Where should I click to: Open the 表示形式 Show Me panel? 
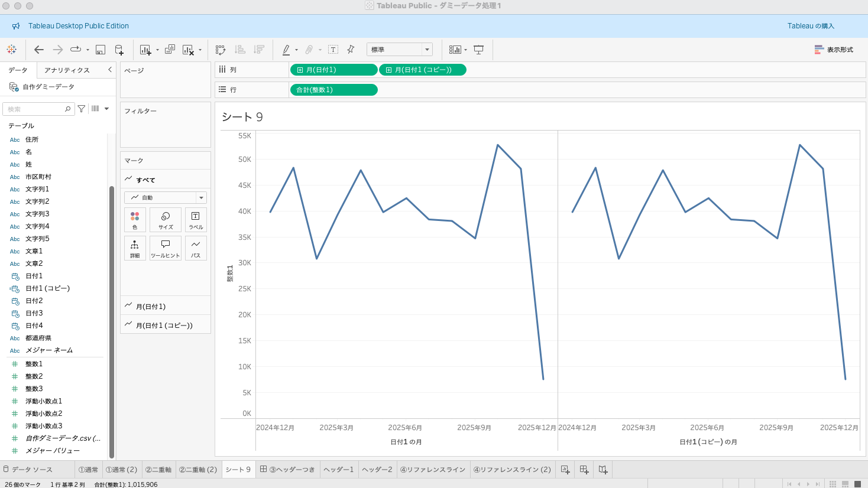[x=834, y=50]
